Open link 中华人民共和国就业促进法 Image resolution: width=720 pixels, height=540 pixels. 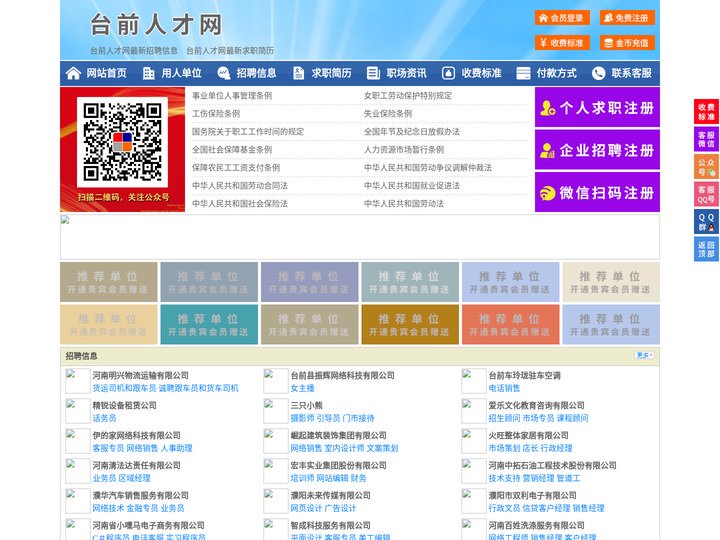[412, 186]
